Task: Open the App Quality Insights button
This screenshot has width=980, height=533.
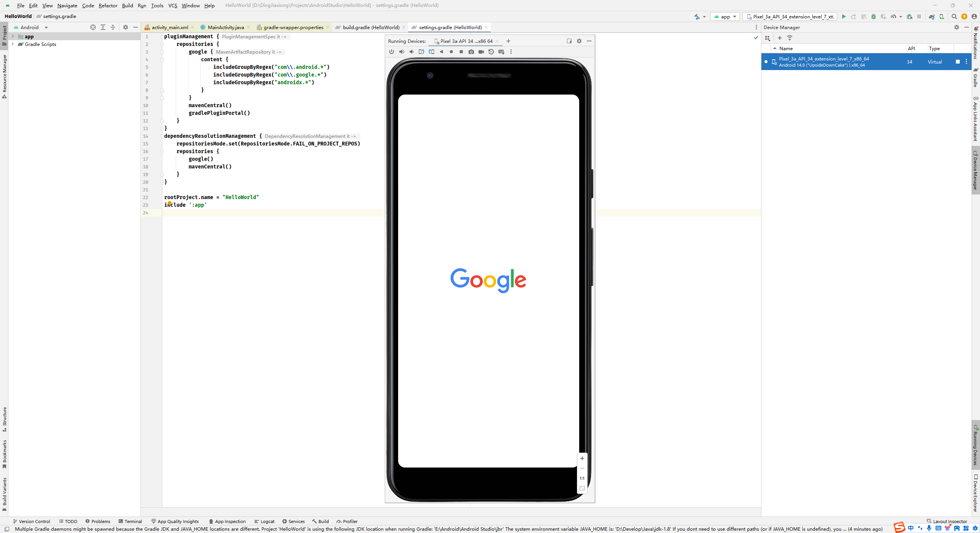Action: click(x=175, y=521)
